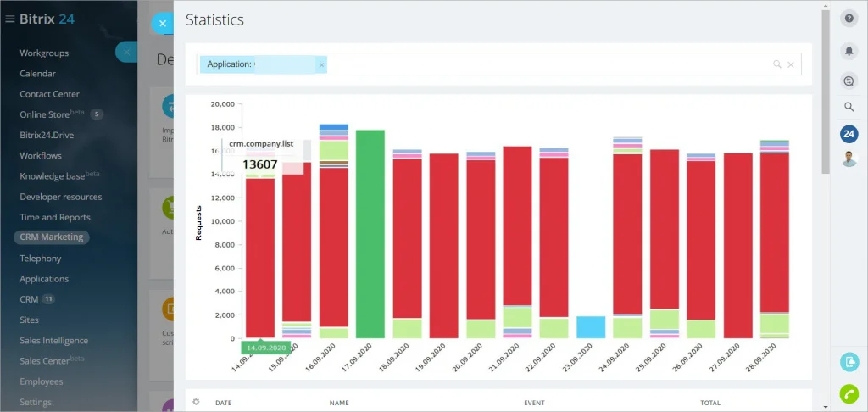This screenshot has height=412, width=868.
Task: Click the vertical scrollbar thumb
Action: click(x=826, y=92)
